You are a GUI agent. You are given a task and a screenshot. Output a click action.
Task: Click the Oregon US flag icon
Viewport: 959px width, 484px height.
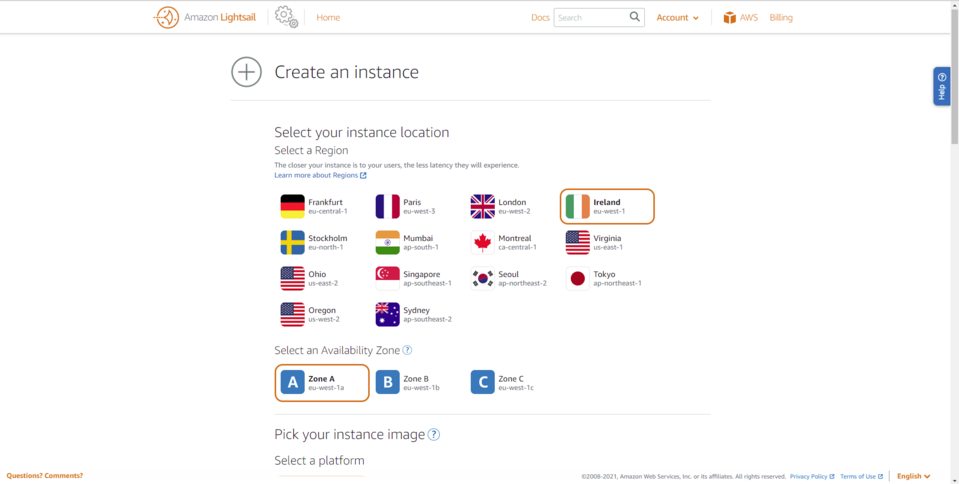[292, 315]
